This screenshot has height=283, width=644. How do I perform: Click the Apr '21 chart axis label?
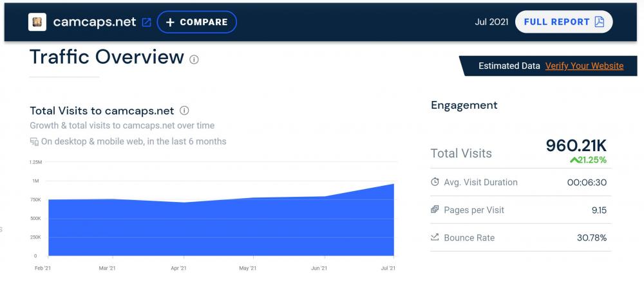click(x=179, y=268)
